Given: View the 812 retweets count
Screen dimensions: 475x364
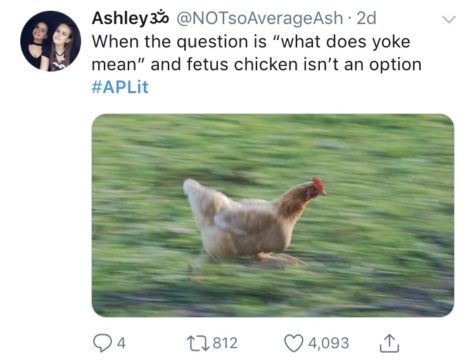Looking at the screenshot, I should tap(225, 343).
